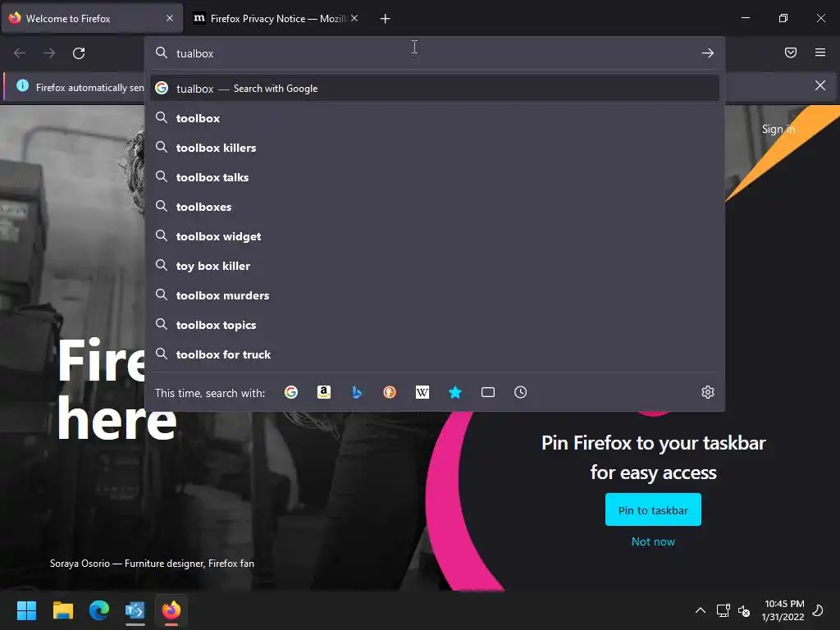Open the moon icon beside the clock

tap(819, 609)
